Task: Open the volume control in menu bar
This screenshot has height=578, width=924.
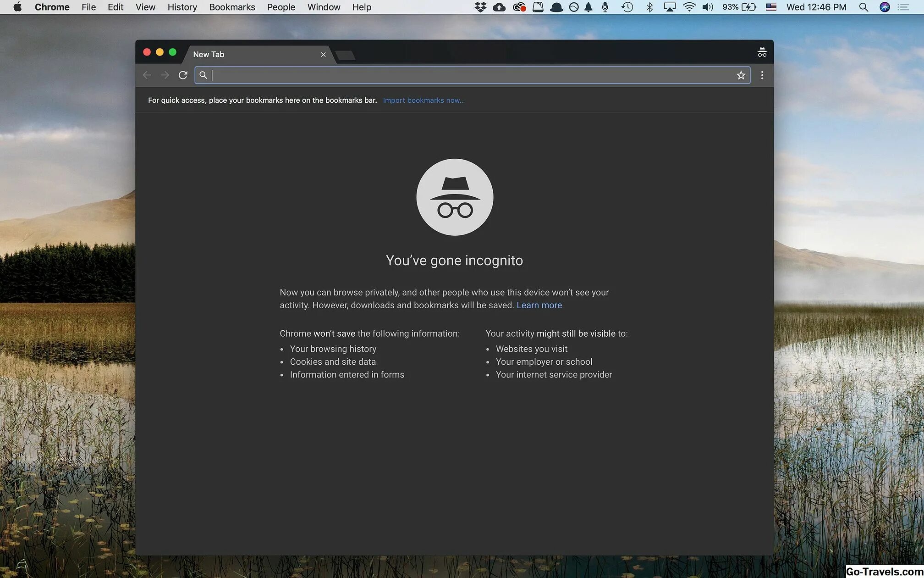Action: click(708, 7)
